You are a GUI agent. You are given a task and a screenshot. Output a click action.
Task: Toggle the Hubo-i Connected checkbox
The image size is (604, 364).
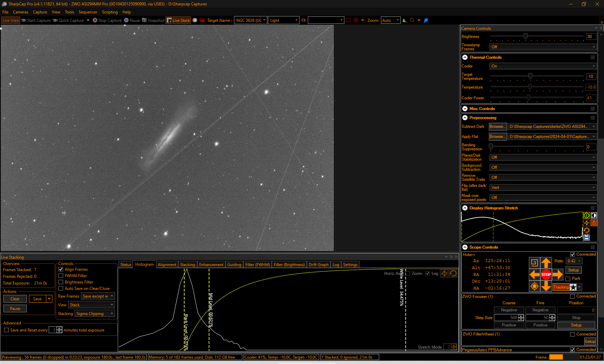pyautogui.click(x=572, y=255)
